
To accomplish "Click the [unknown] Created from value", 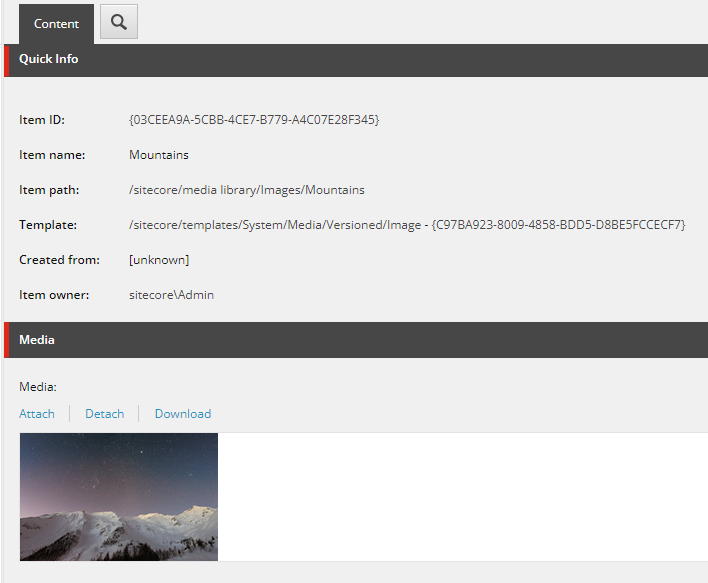I will click(x=159, y=260).
